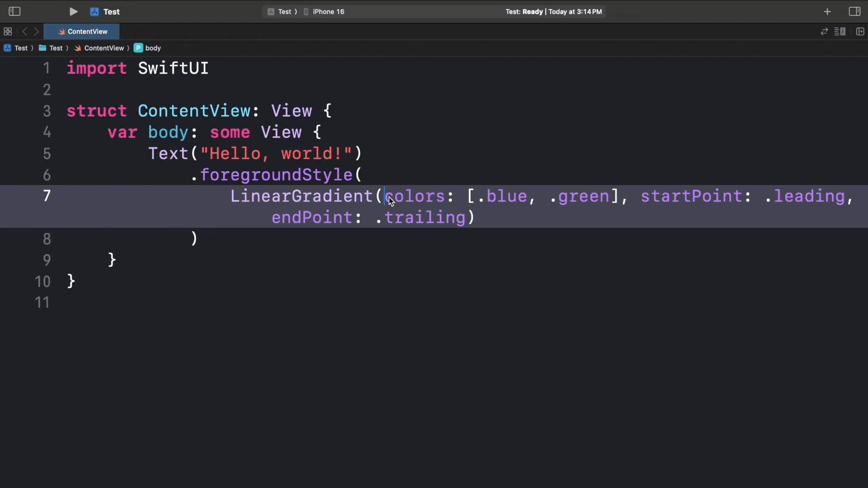
Task: Click the Test project title
Action: (111, 12)
